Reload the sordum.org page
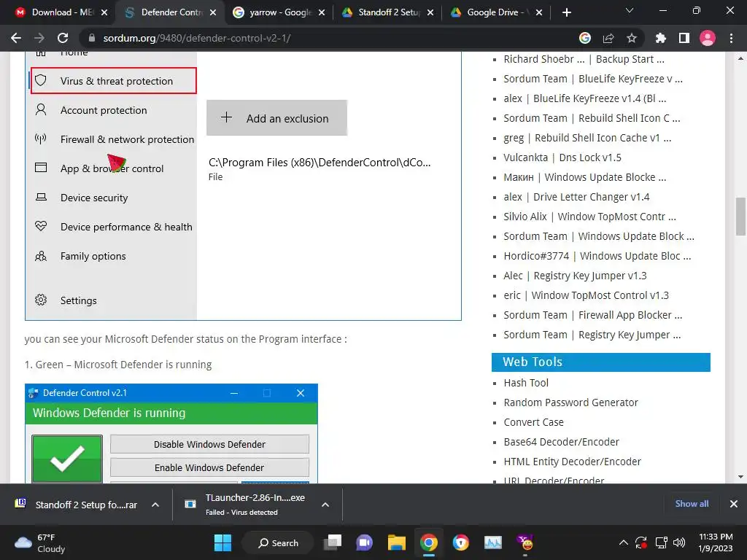 point(63,38)
